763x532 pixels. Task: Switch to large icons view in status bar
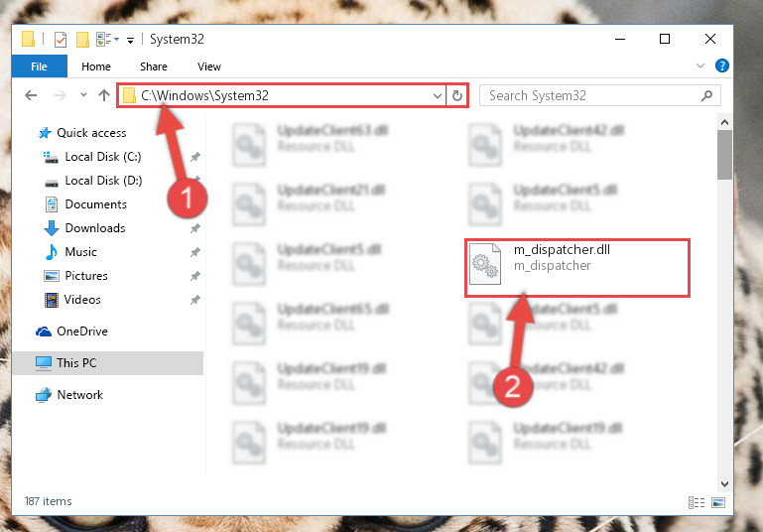click(718, 502)
